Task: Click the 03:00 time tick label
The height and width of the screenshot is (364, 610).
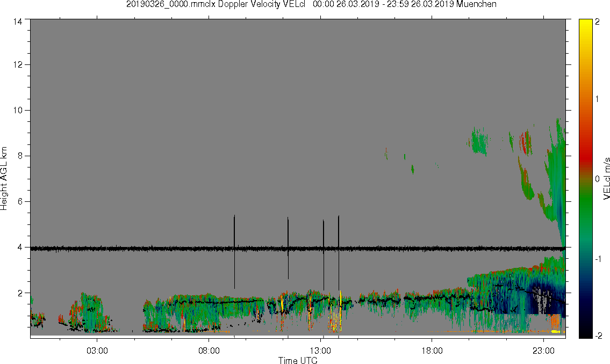Action: tap(97, 351)
